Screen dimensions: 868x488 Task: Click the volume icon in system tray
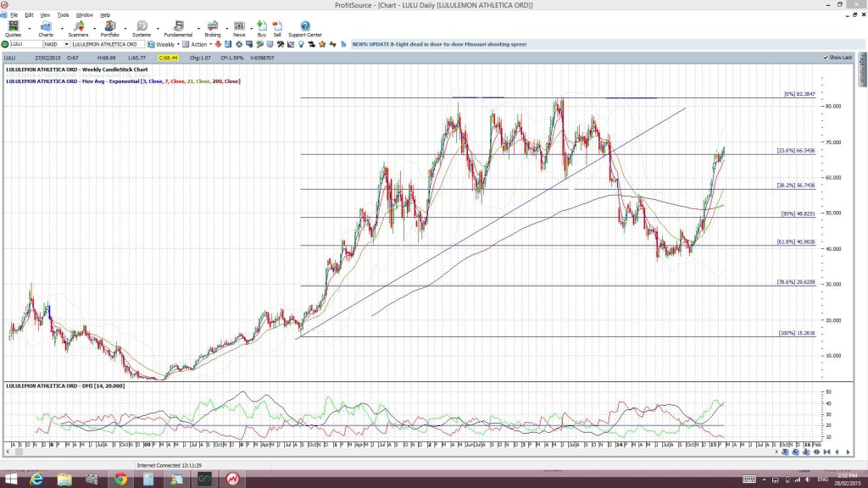coord(808,480)
